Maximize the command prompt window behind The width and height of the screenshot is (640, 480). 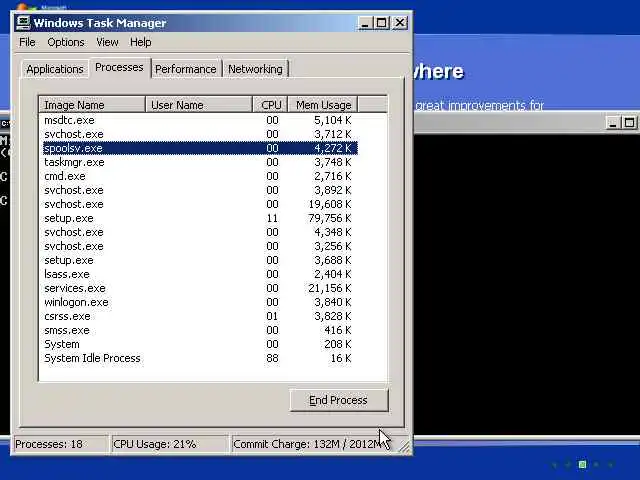pos(629,123)
